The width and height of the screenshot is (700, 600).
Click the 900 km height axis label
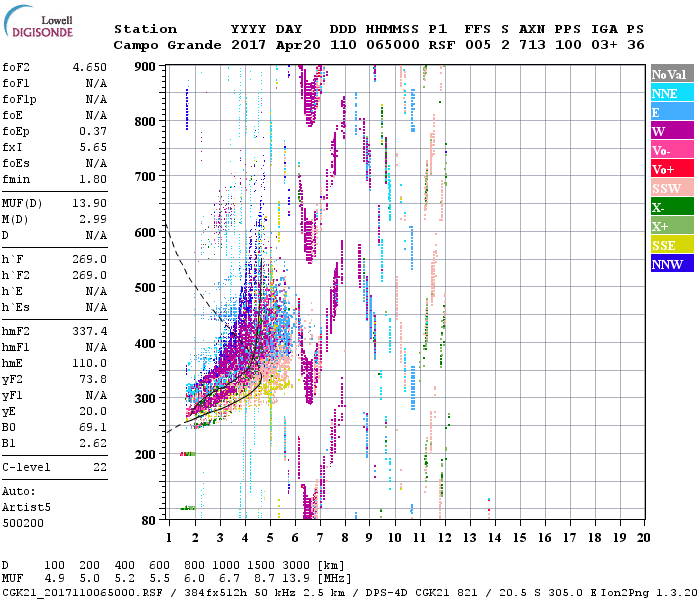[145, 67]
